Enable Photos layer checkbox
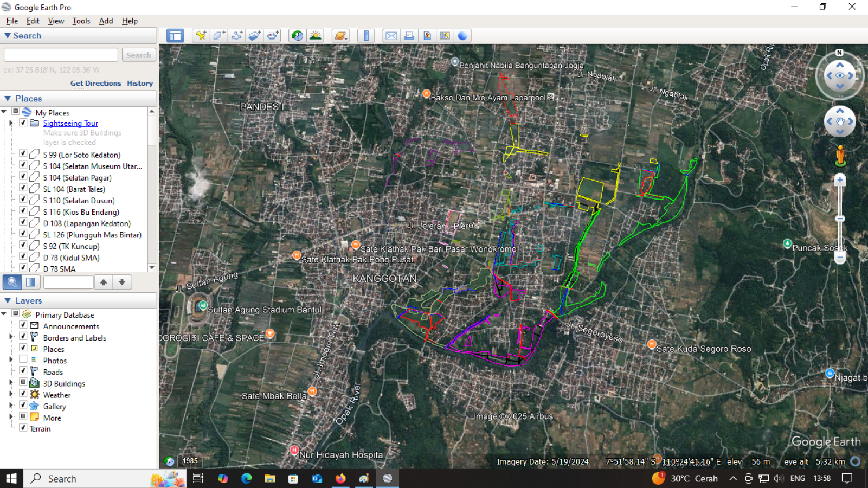This screenshot has height=488, width=868. tap(23, 359)
